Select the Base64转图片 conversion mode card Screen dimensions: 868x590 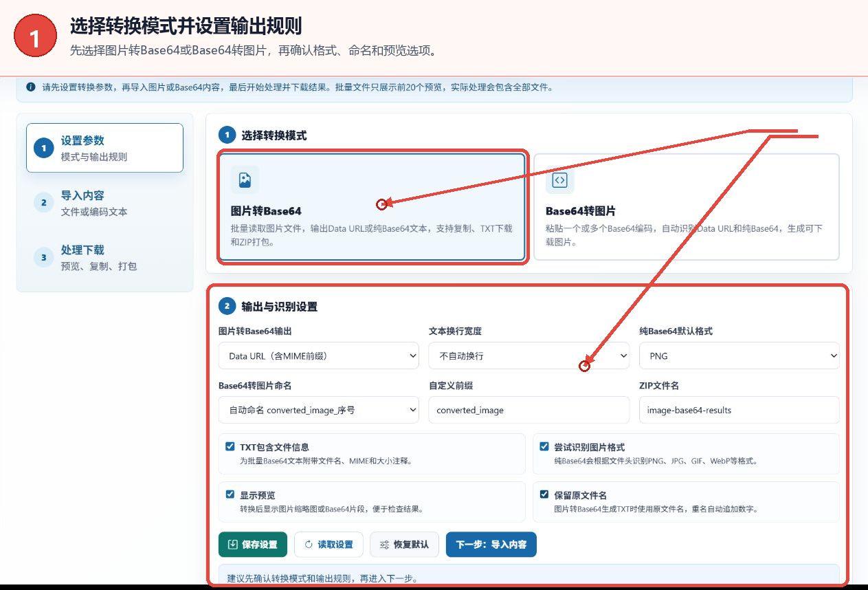pos(687,207)
